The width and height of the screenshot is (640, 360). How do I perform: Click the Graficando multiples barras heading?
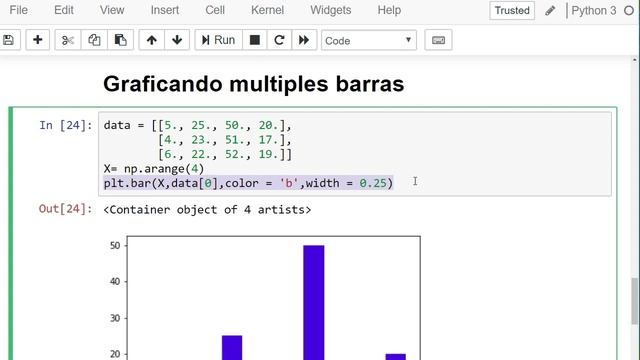pos(253,84)
